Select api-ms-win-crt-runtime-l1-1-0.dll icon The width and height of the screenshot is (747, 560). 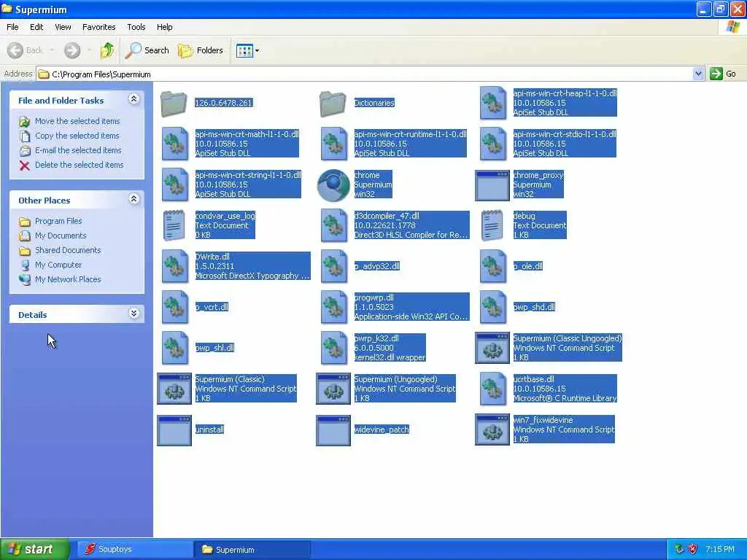pyautogui.click(x=334, y=144)
